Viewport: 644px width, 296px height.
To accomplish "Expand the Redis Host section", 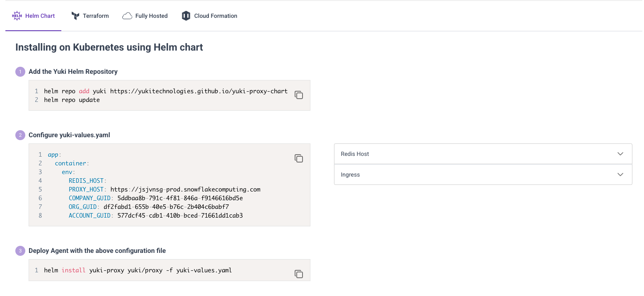I will (x=483, y=154).
